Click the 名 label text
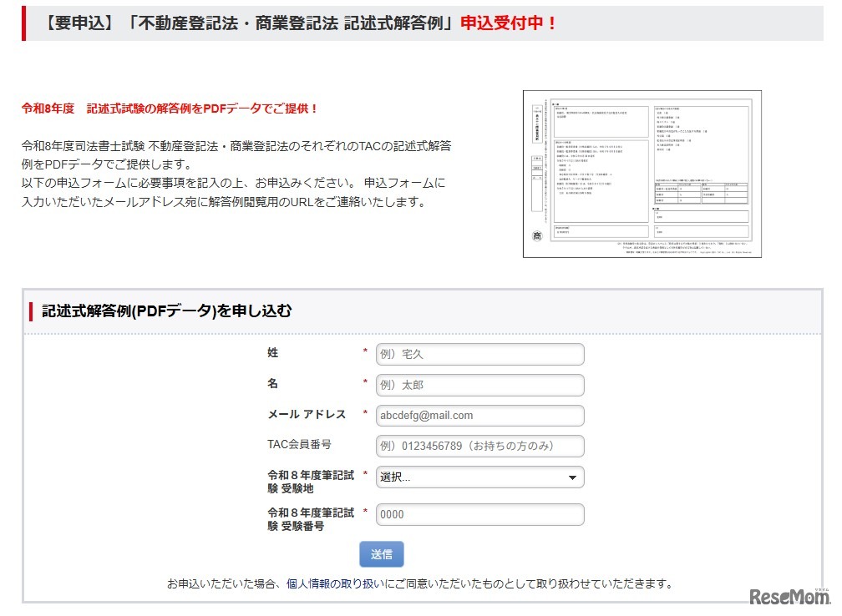This screenshot has width=842, height=616. tap(273, 383)
